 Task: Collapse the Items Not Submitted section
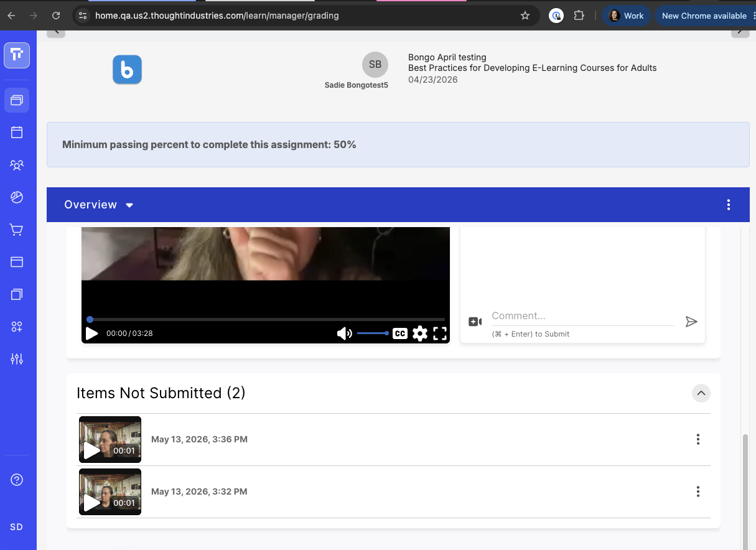[701, 393]
